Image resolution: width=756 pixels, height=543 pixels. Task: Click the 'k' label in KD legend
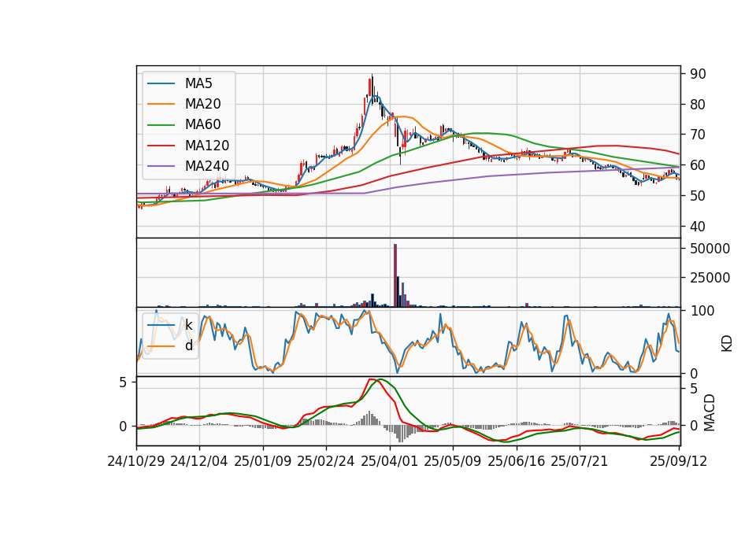pyautogui.click(x=188, y=325)
